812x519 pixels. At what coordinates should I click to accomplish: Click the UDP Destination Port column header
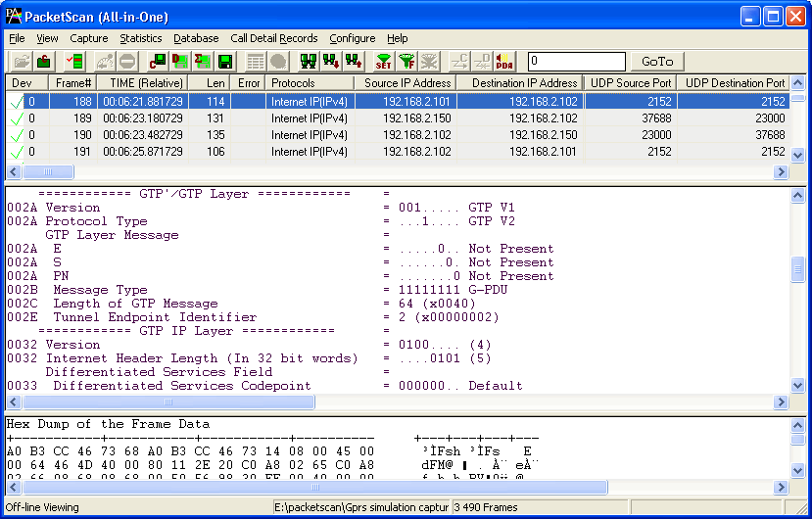point(734,83)
